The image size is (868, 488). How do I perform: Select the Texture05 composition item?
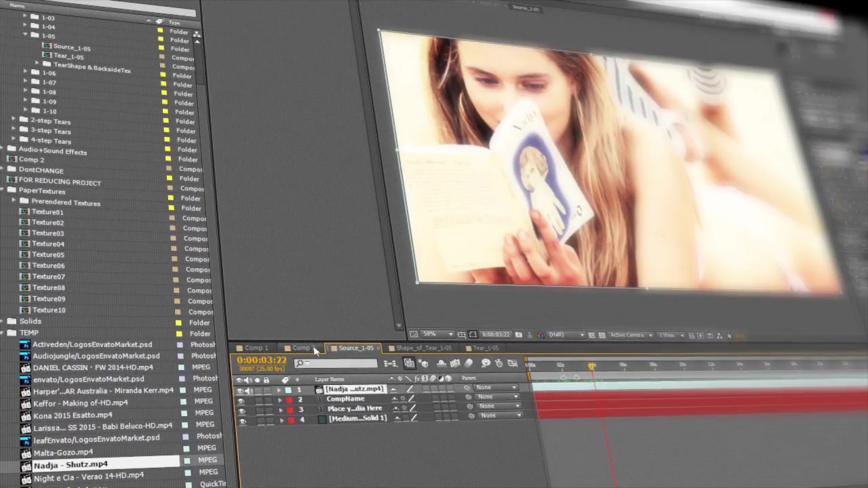click(48, 255)
